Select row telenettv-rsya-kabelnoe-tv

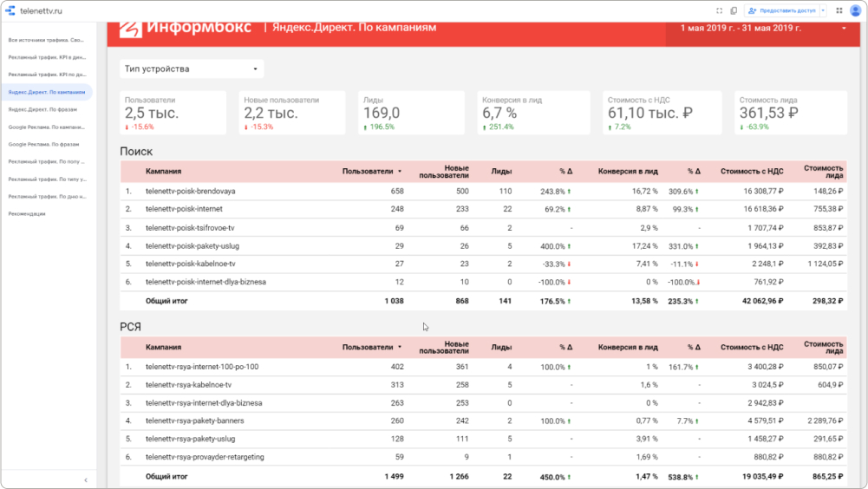(x=483, y=385)
